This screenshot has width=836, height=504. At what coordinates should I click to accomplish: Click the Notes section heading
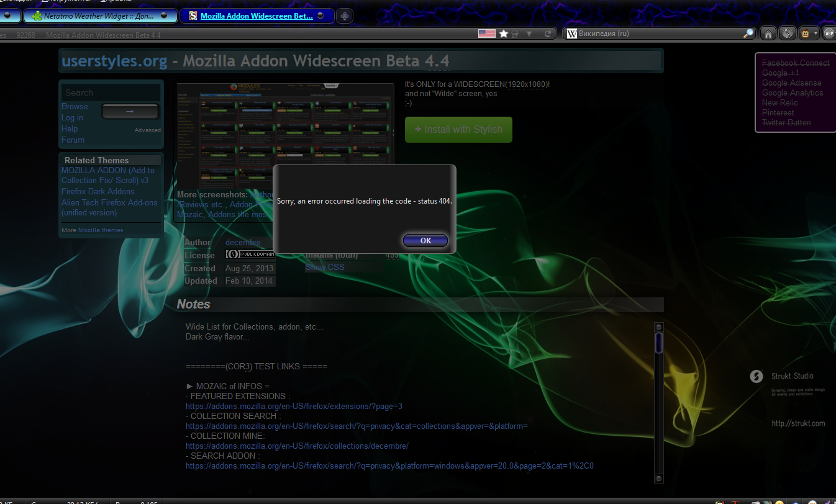194,304
